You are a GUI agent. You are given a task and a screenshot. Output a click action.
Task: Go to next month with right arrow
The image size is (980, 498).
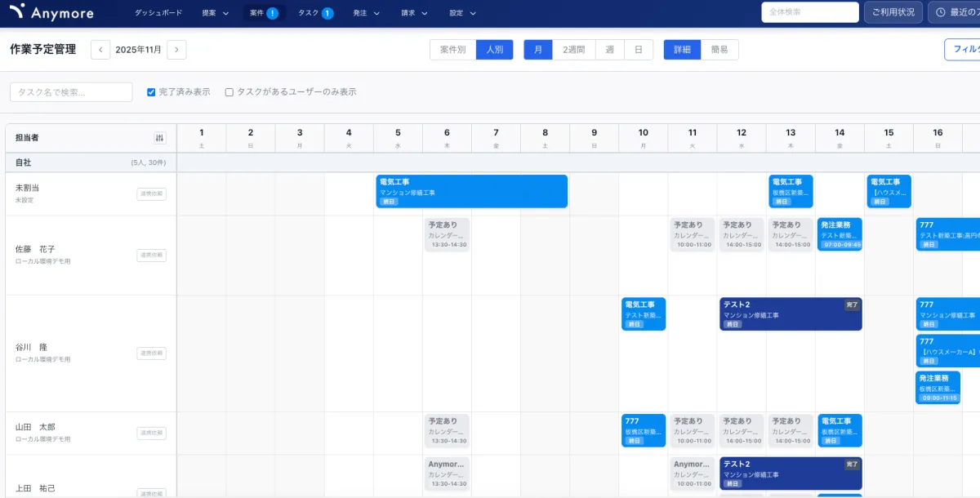pos(176,50)
